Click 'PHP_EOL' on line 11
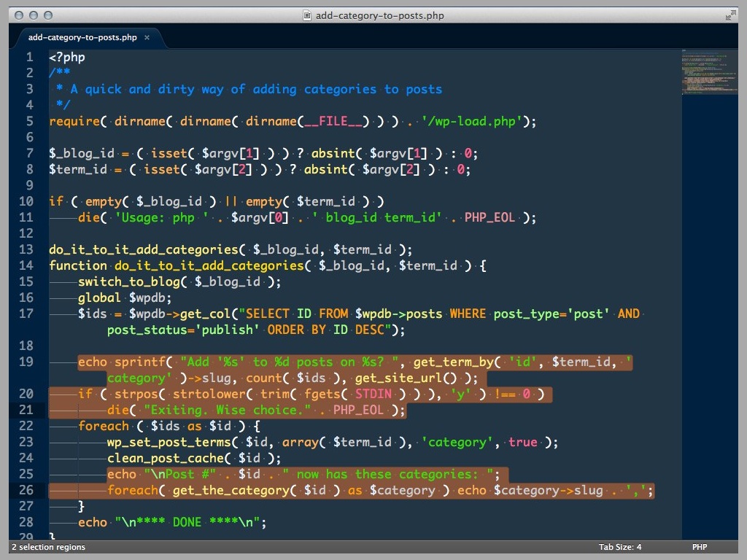This screenshot has width=747, height=560. point(489,217)
